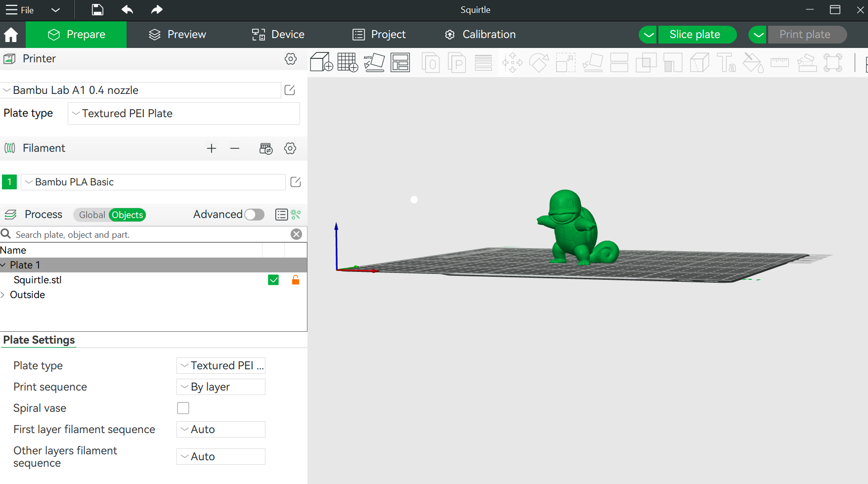Open Other layers filament sequence dropdown
The height and width of the screenshot is (484, 868).
pyautogui.click(x=221, y=456)
